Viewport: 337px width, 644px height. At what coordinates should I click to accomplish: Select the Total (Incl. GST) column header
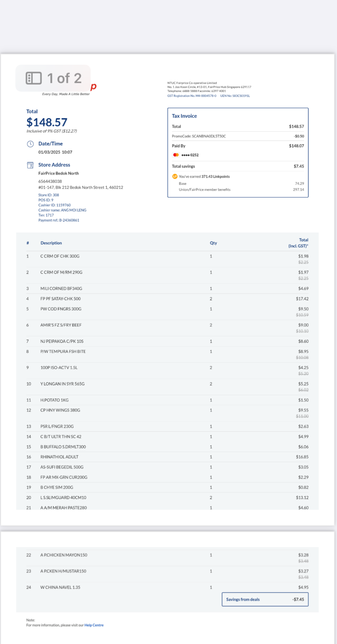click(298, 243)
